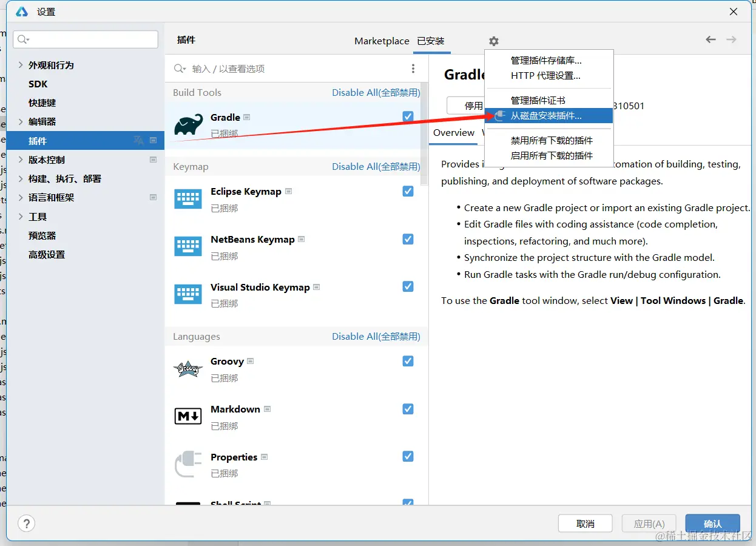Open the Overview tab in plugin details
Viewport: 756px width, 546px height.
tap(454, 133)
